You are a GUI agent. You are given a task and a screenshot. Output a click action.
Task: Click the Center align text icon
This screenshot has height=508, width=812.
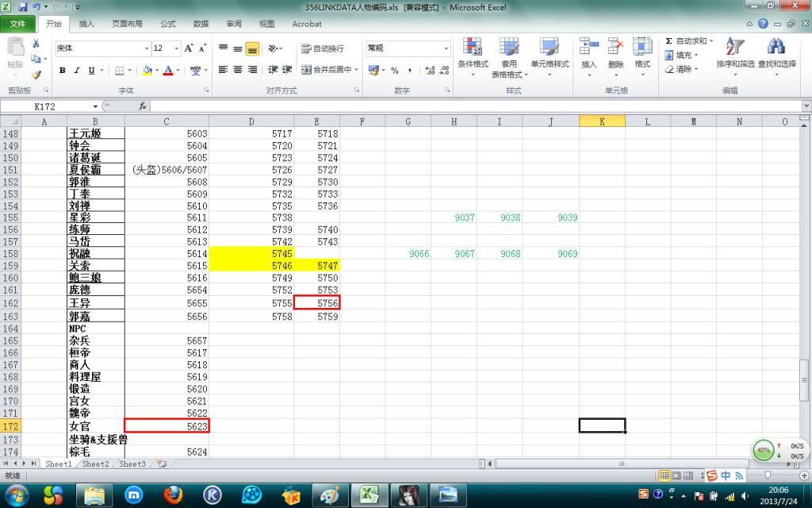[238, 70]
